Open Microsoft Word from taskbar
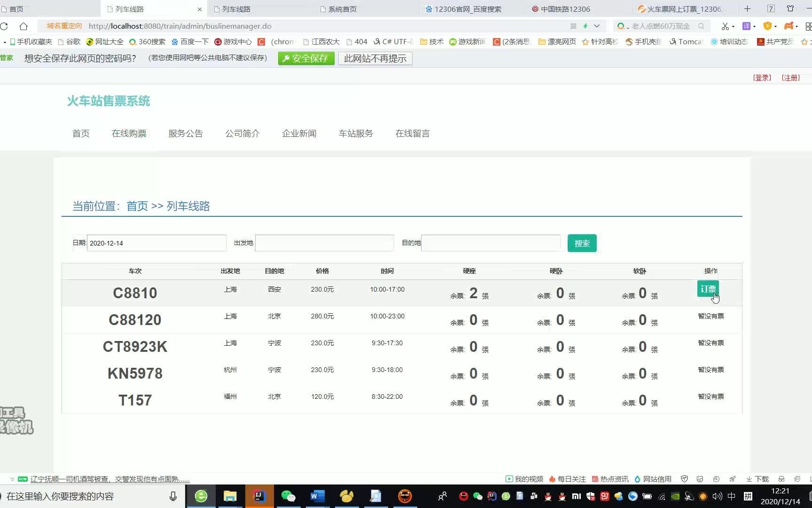This screenshot has height=508, width=812. click(317, 496)
